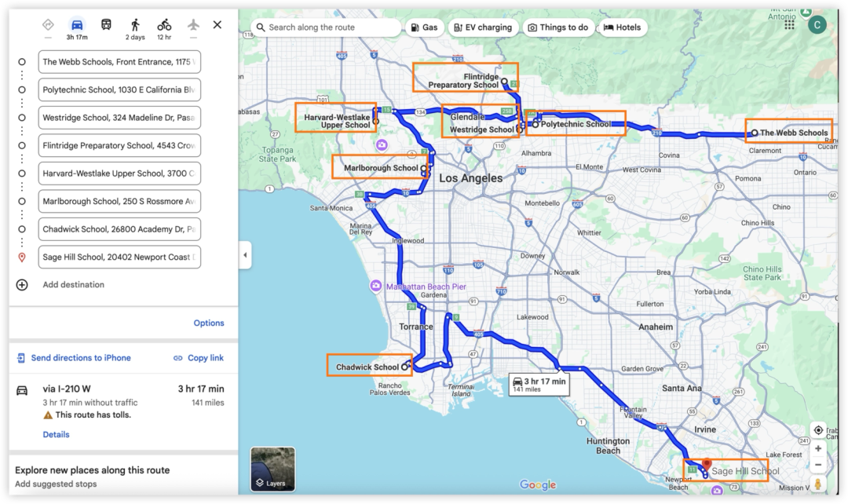Screen dimensions: 848x504
Task: Open the Google apps grid icon
Action: 790,25
